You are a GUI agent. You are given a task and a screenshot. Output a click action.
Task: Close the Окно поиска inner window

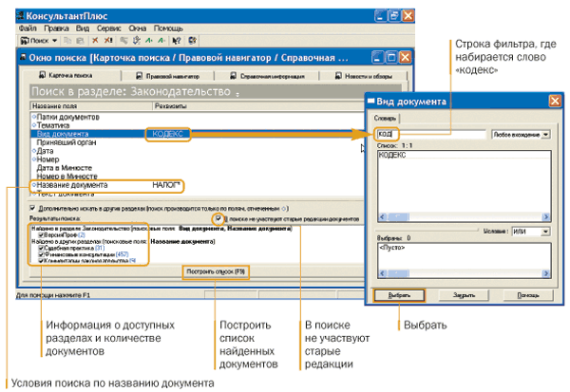[405, 57]
